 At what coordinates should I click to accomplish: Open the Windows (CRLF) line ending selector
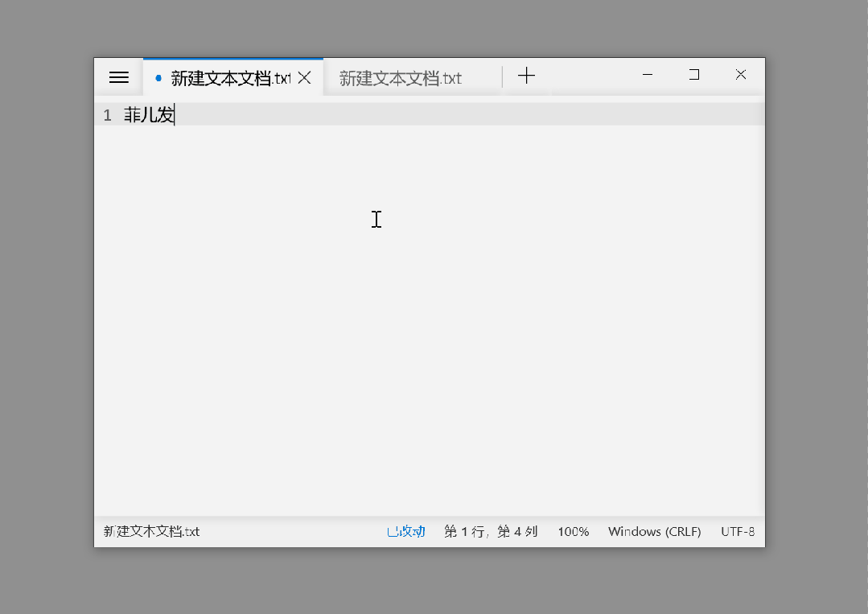(x=655, y=531)
